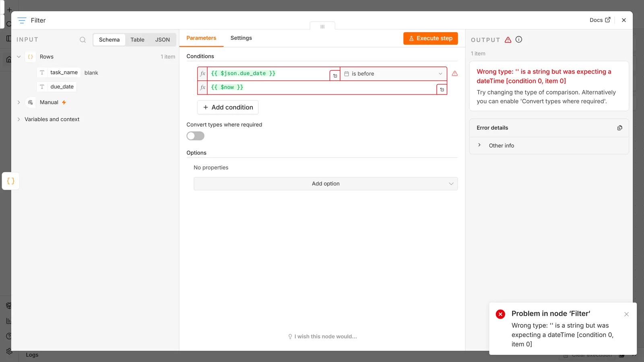Open the Add option dropdown
The image size is (644, 362).
pyautogui.click(x=326, y=184)
